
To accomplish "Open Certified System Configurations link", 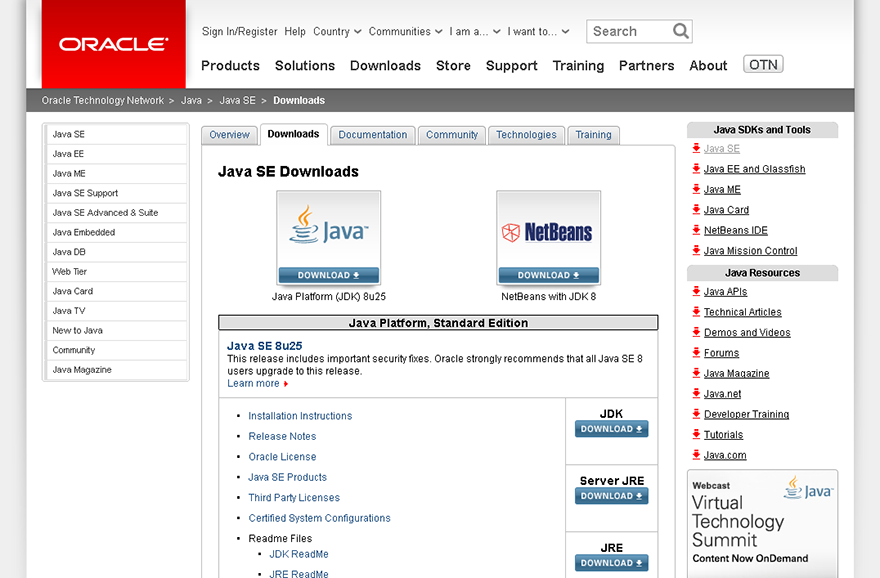I will [x=319, y=518].
